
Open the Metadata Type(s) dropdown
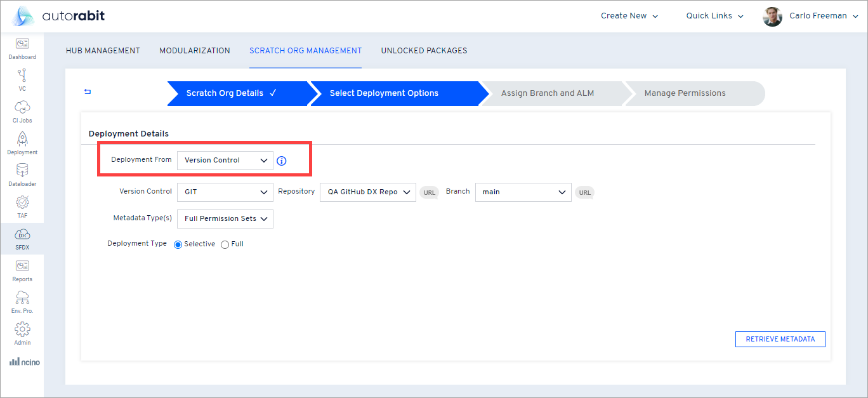tap(225, 218)
